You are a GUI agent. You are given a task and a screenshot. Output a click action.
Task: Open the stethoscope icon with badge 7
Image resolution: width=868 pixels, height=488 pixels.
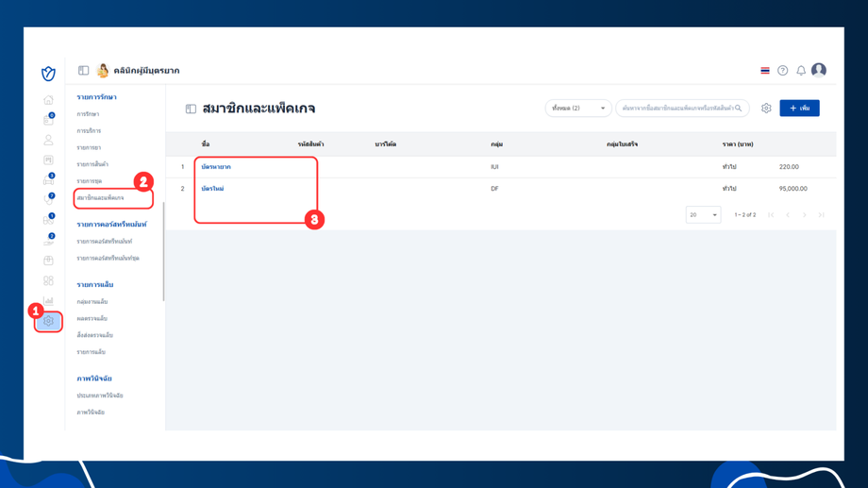pyautogui.click(x=48, y=199)
